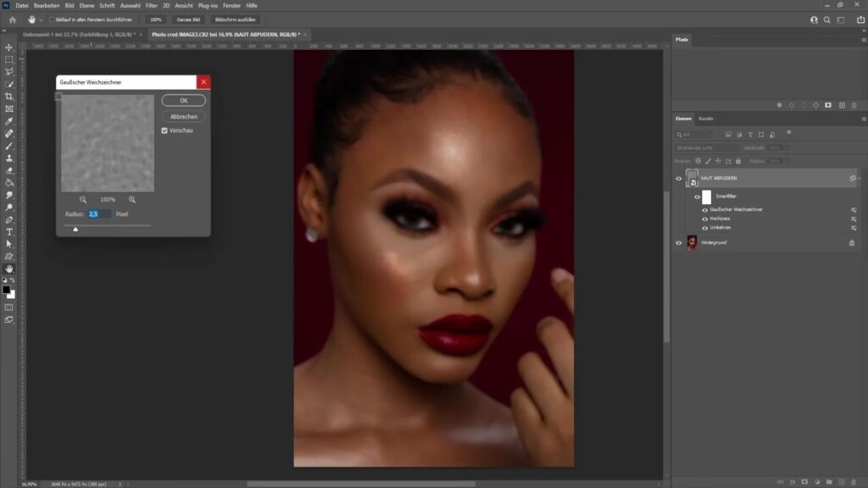Click the zoom-in magnifier under the filter preview

132,199
